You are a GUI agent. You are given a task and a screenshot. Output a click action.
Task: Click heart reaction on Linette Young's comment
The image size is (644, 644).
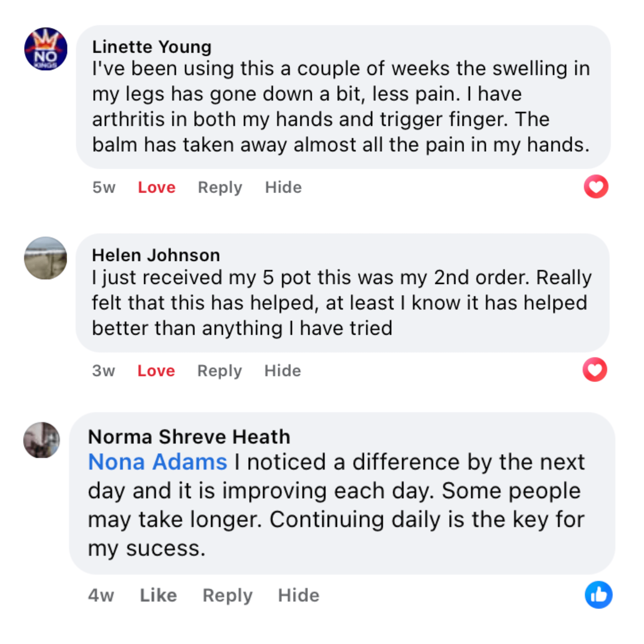click(596, 187)
